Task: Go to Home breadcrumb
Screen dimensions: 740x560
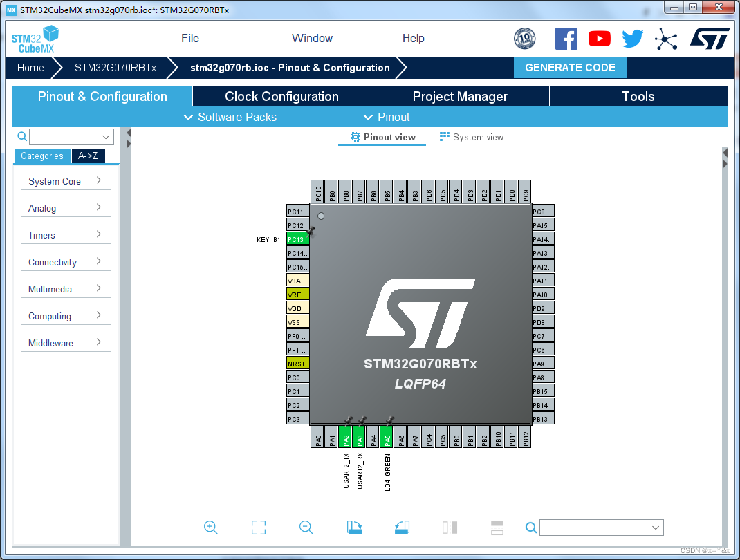Action: pyautogui.click(x=30, y=68)
